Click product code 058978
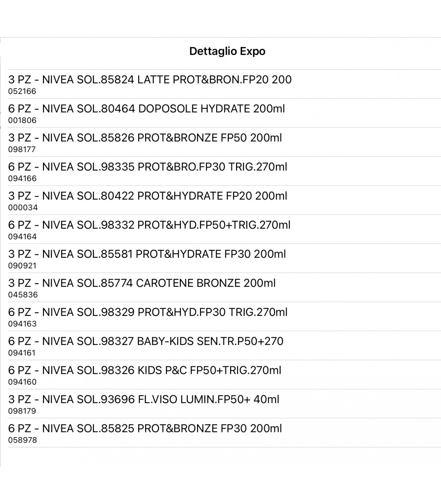This screenshot has width=441, height=504. 22,440
